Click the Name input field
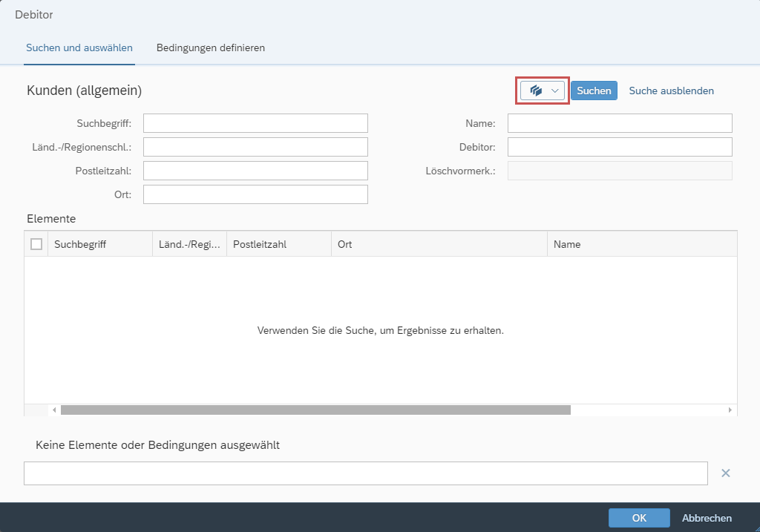760x532 pixels. [x=620, y=123]
